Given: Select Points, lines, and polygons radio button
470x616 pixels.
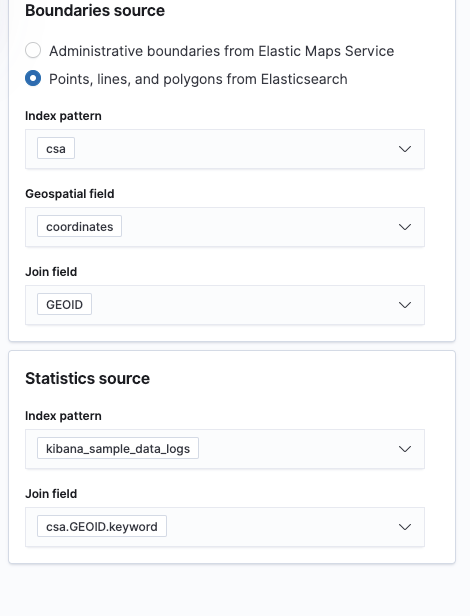Looking at the screenshot, I should pos(33,78).
